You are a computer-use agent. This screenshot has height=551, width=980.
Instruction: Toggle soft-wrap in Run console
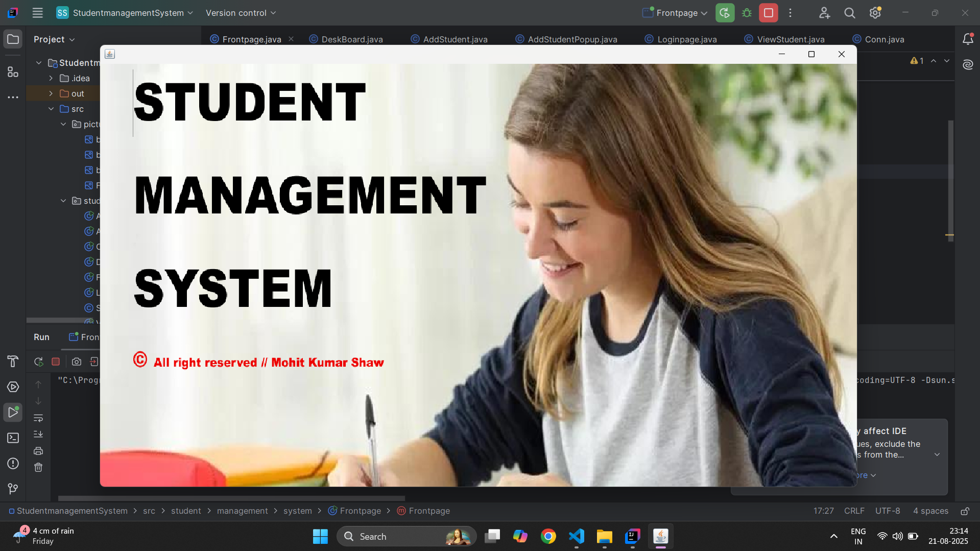38,418
